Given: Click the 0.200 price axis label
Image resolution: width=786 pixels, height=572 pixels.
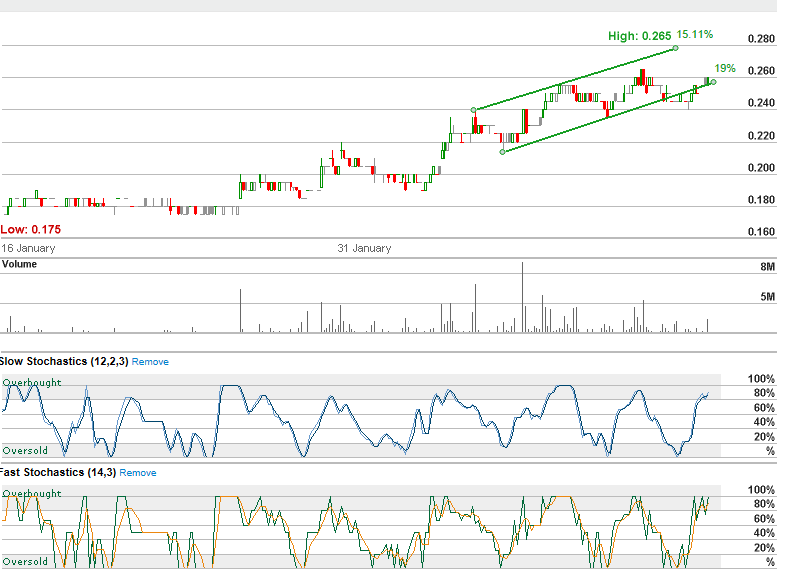Looking at the screenshot, I should point(761,168).
